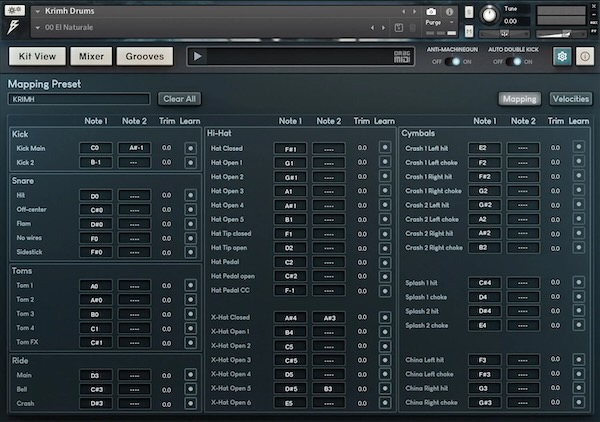
Task: Click the info button beside the gear
Action: pyautogui.click(x=585, y=57)
